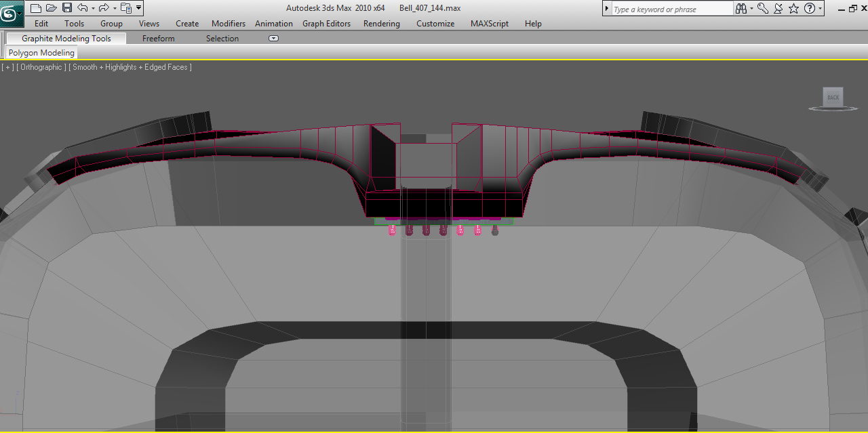Open Subscription Center key icon
Image resolution: width=868 pixels, height=433 pixels.
(x=763, y=9)
